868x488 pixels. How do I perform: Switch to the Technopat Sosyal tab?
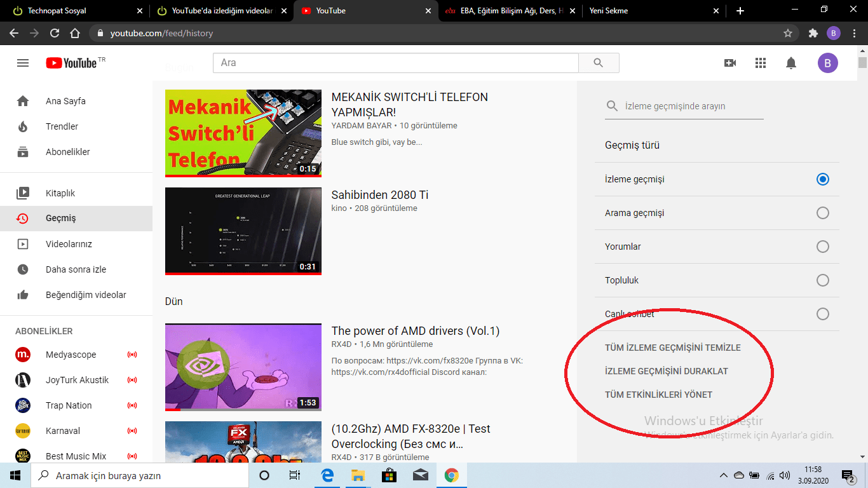pyautogui.click(x=76, y=11)
